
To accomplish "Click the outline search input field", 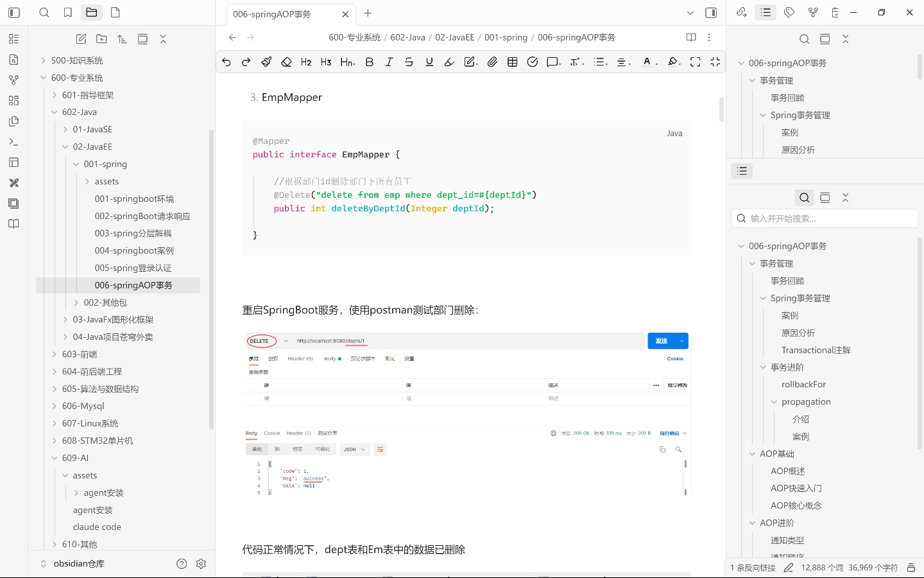I will point(825,218).
